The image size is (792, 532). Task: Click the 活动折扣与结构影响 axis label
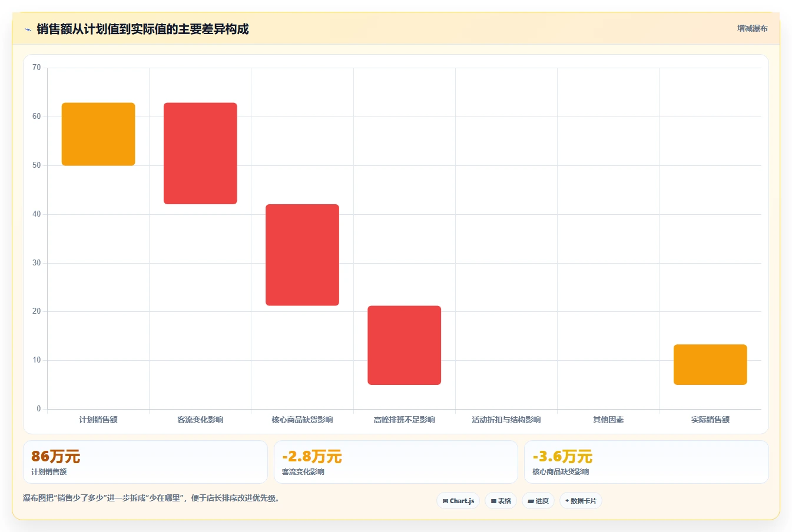[x=506, y=420]
